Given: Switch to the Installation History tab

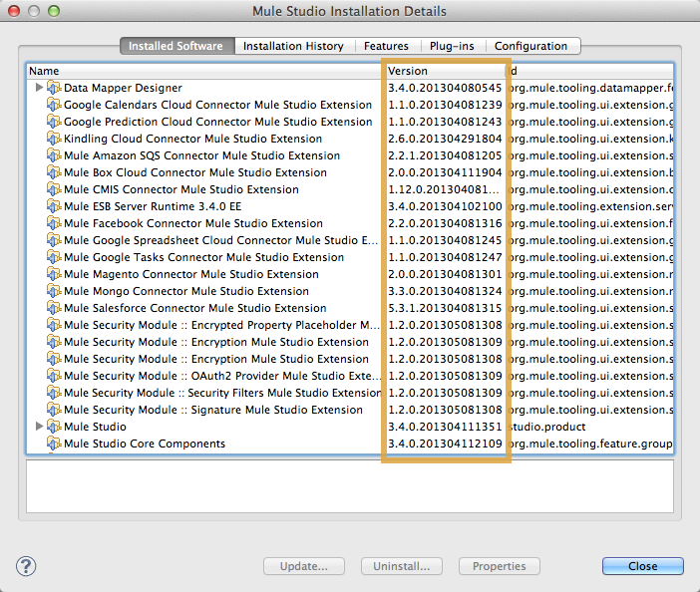Looking at the screenshot, I should pyautogui.click(x=293, y=46).
